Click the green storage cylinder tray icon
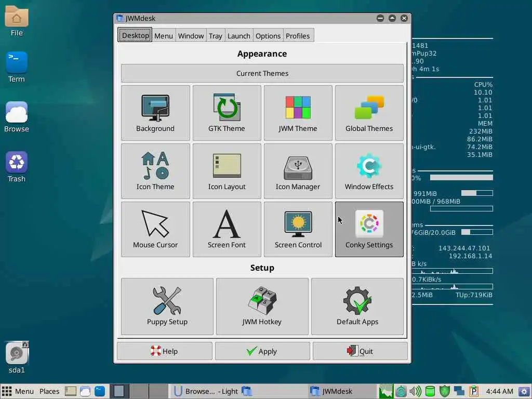 pyautogui.click(x=430, y=391)
